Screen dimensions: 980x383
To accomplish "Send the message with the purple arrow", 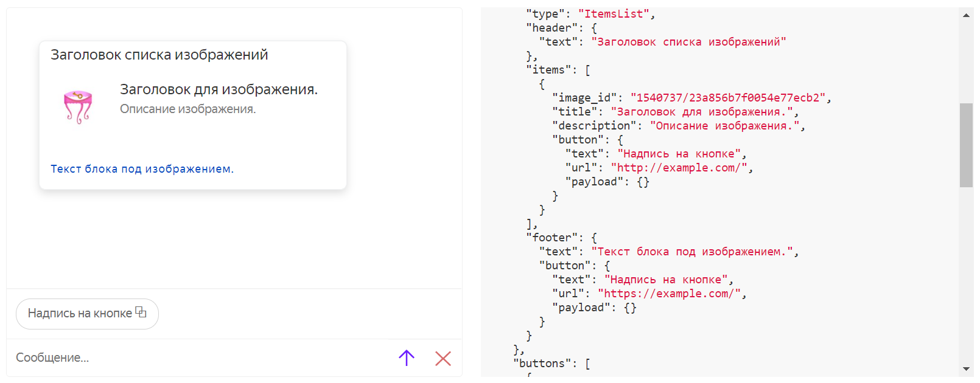I will coord(406,358).
